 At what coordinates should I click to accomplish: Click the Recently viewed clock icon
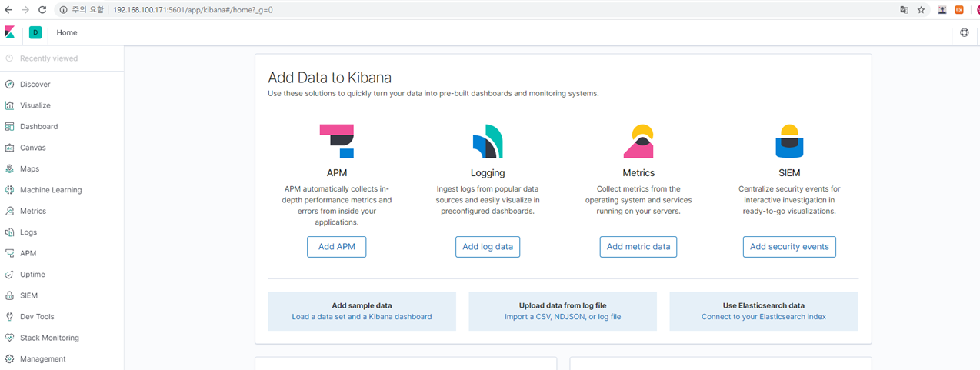click(9, 58)
